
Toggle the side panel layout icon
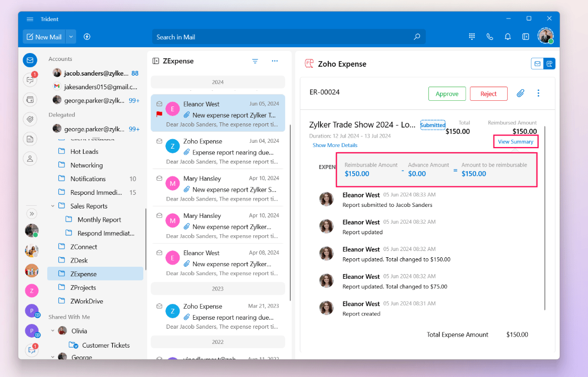pyautogui.click(x=526, y=36)
